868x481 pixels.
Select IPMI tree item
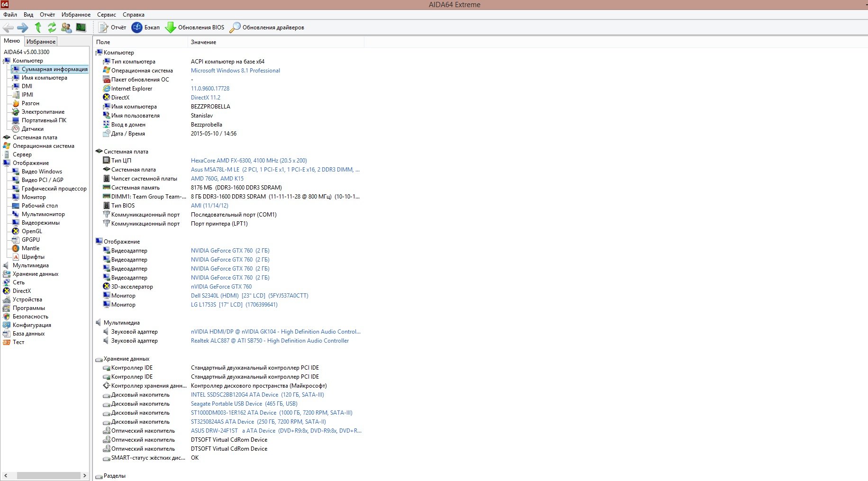coord(27,95)
